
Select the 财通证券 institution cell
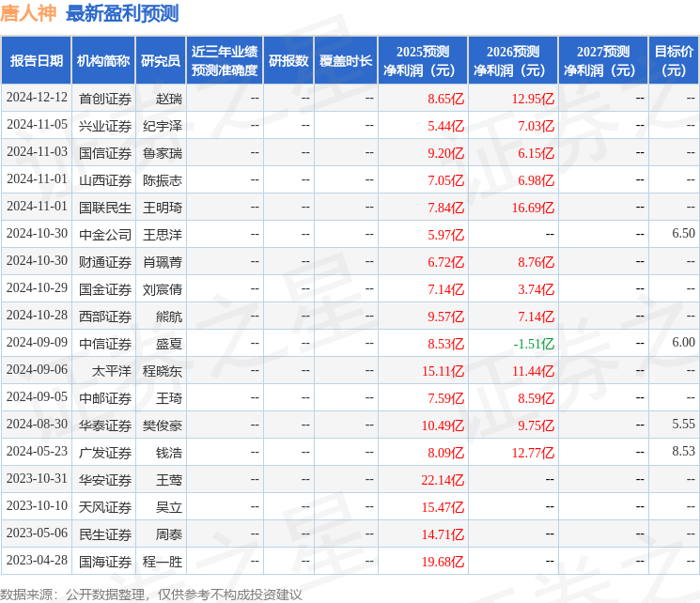pos(105,262)
